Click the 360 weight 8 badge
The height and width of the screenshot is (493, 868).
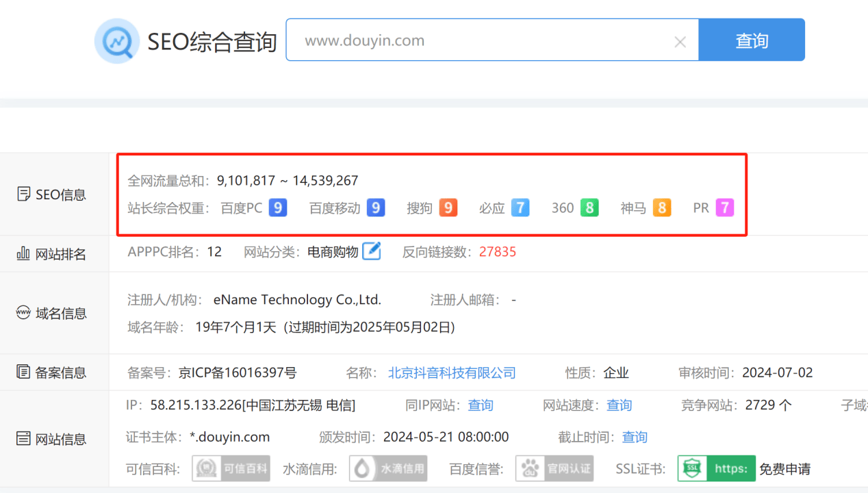pos(589,207)
